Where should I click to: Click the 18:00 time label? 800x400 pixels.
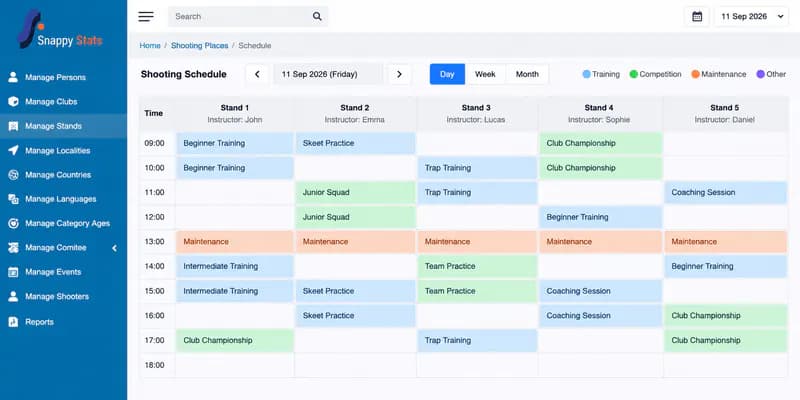[154, 365]
